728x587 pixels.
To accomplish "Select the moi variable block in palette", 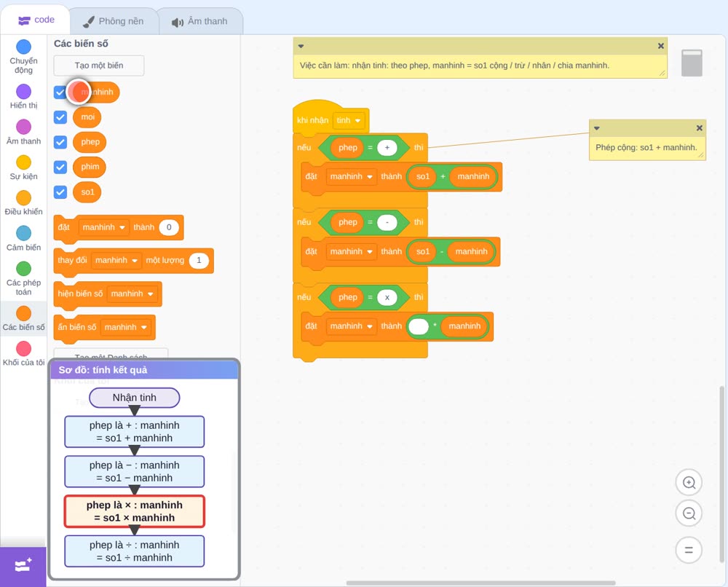I will tap(87, 117).
